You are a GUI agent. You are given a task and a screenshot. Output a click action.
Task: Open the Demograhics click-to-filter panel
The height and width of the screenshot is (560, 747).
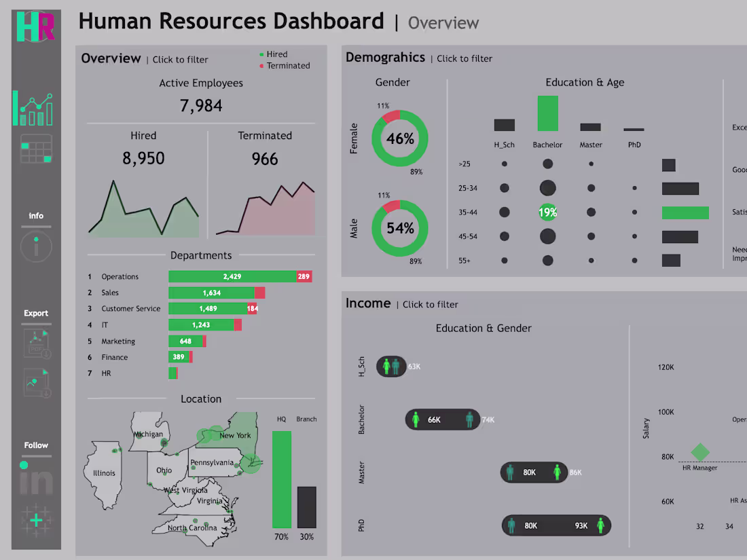click(x=464, y=58)
